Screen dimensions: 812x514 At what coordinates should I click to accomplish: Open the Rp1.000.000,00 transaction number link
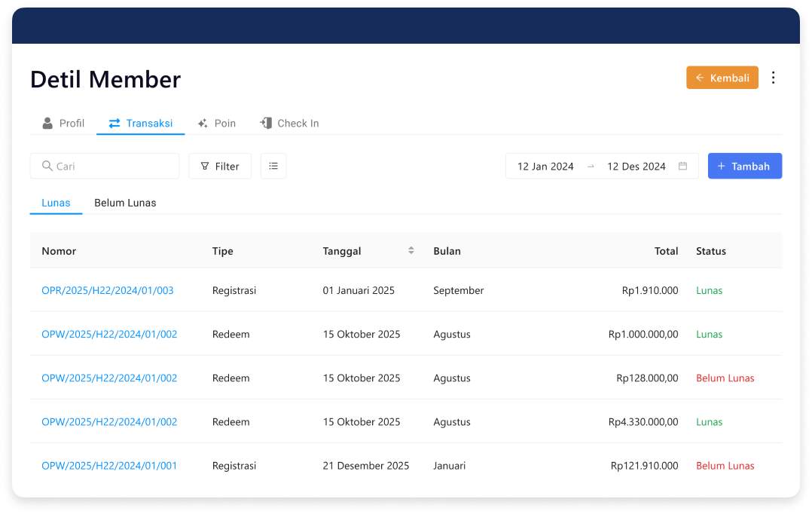pyautogui.click(x=109, y=334)
